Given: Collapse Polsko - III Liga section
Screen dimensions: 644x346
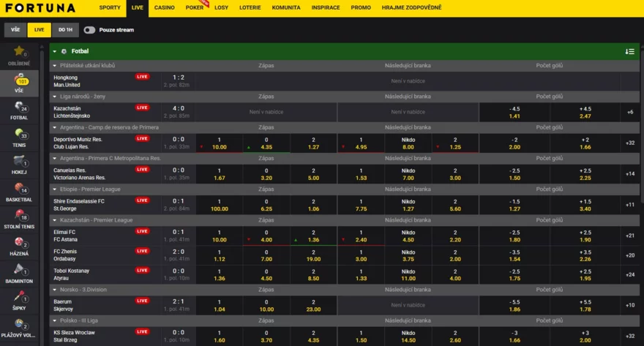Looking at the screenshot, I should [x=55, y=320].
